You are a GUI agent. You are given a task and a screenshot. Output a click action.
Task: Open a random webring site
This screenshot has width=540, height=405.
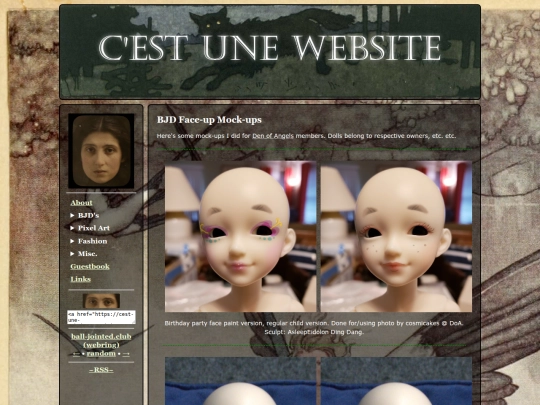[101, 354]
